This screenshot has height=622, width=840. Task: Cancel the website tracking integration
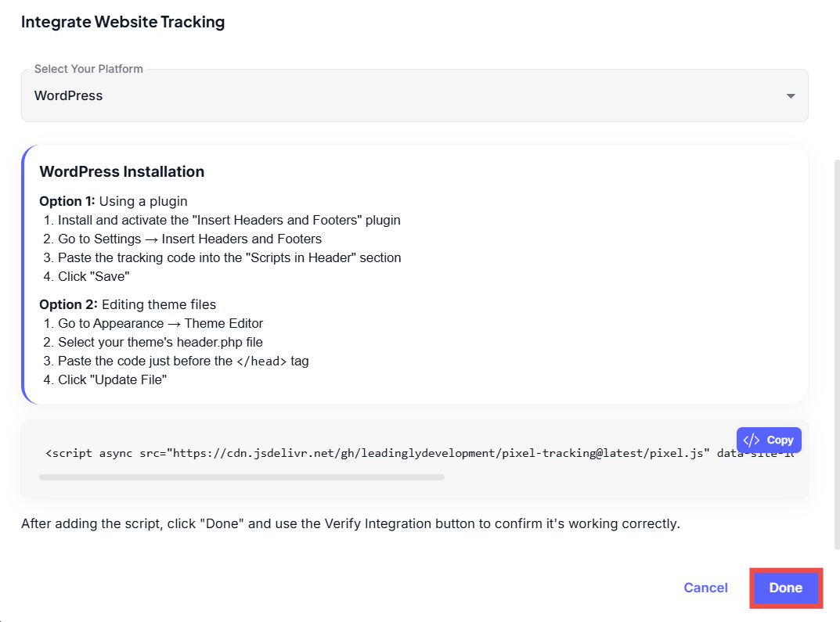[x=705, y=588]
